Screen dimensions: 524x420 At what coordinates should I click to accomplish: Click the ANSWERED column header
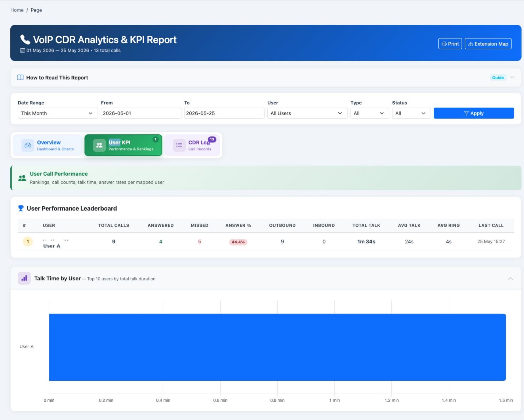161,226
